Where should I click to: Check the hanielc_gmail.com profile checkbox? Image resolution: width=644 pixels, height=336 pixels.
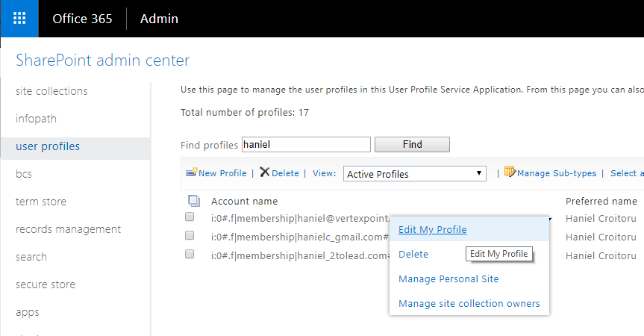point(190,236)
